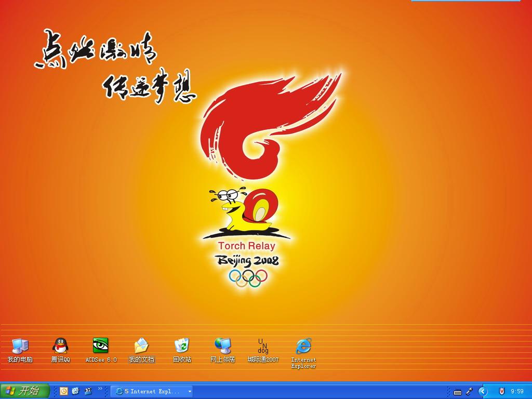Click the Internet Explorer taskbar group button
532x399 pixels.
click(x=149, y=391)
